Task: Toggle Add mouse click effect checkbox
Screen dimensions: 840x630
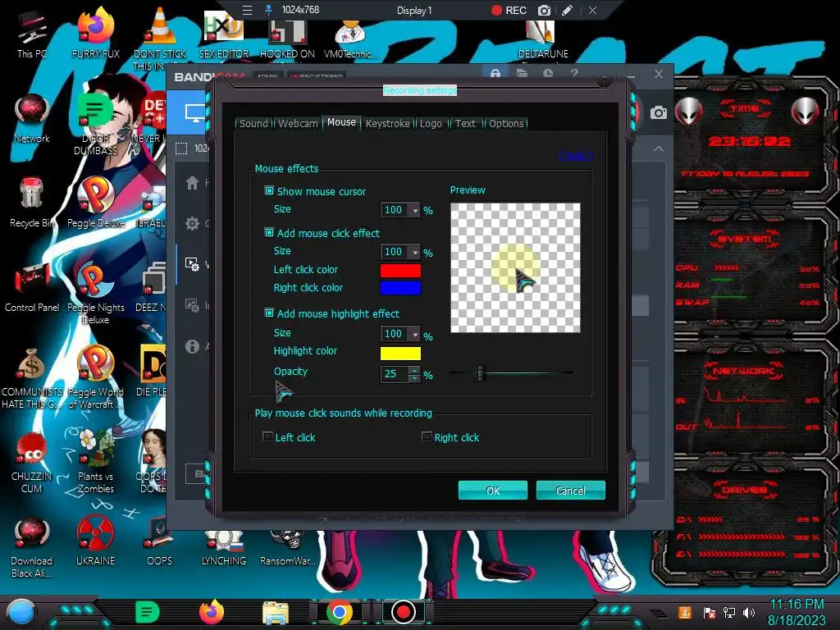Action: pos(269,232)
